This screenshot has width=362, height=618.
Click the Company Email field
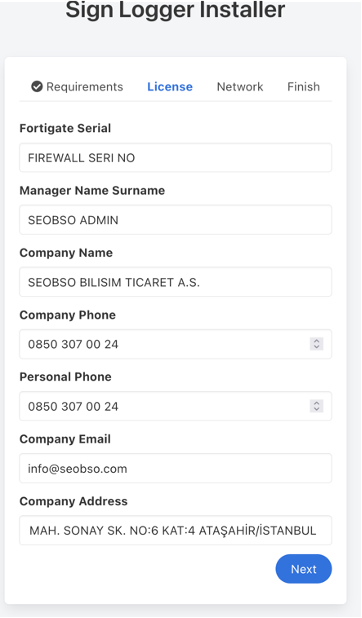coord(175,468)
